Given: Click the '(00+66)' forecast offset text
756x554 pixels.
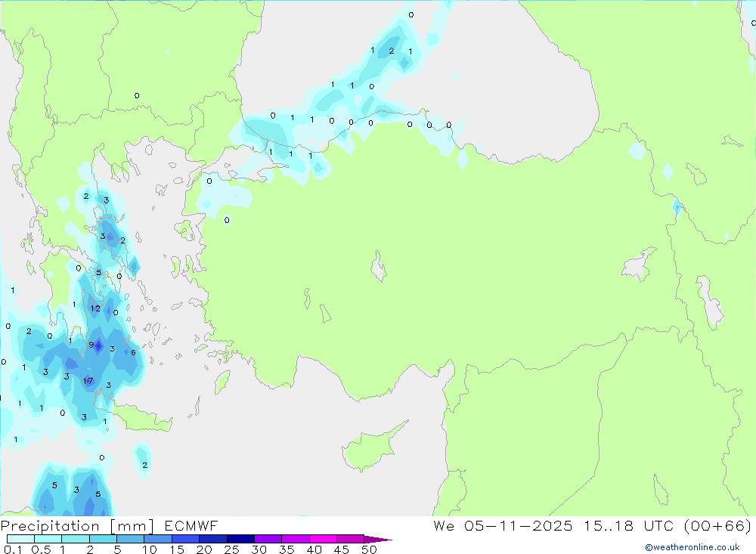Looking at the screenshot, I should click(717, 526).
